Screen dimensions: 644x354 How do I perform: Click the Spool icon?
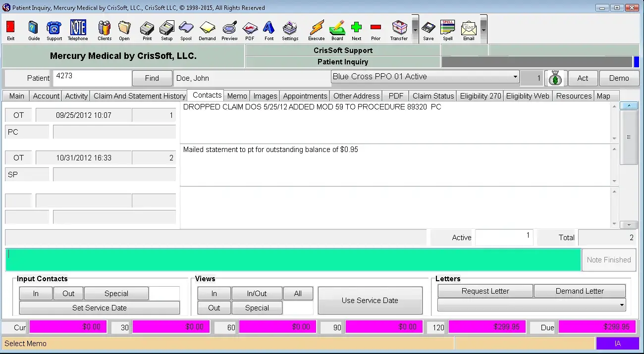186,30
